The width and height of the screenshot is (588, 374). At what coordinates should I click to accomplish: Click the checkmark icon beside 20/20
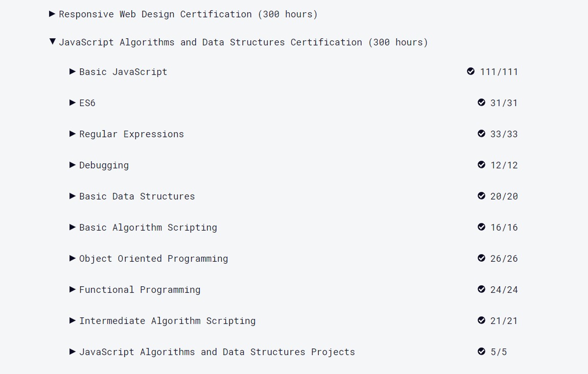pyautogui.click(x=481, y=196)
